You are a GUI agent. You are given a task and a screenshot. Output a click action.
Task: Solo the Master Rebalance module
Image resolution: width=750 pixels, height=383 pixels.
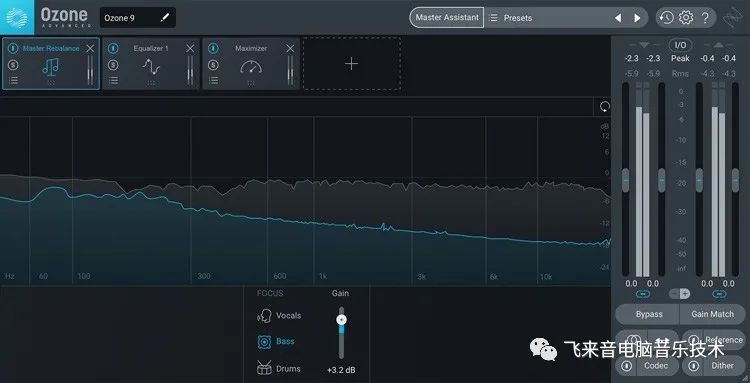tap(13, 65)
